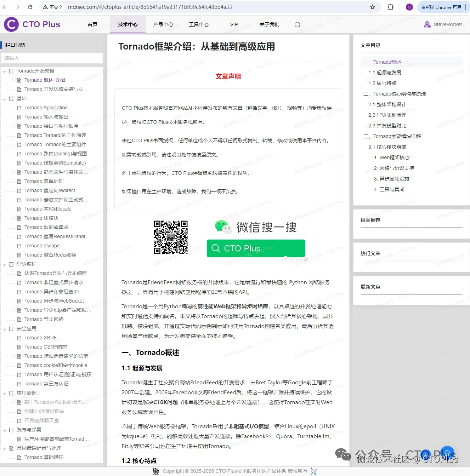
Task: Click the CTO Plus purple logo icon
Action: (x=11, y=24)
